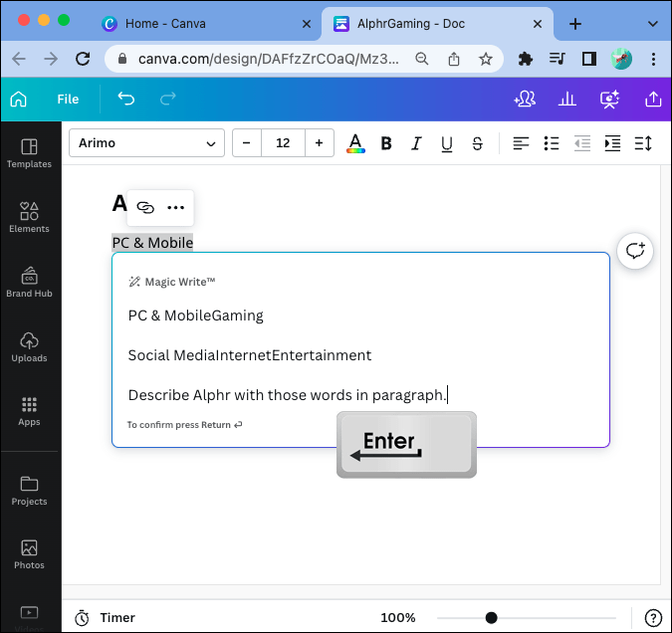Open the Projects panel
Viewport: 672px width, 633px height.
tap(29, 491)
